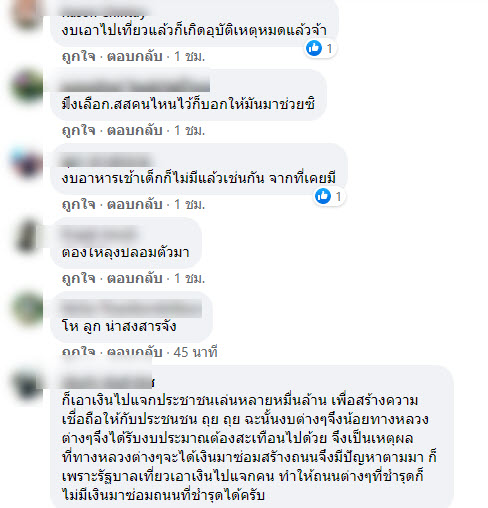Viewport: 488px width, 508px height.
Task: Open the avatar beside the 'มึงเลือก.สส' comment
Action: (x=27, y=86)
